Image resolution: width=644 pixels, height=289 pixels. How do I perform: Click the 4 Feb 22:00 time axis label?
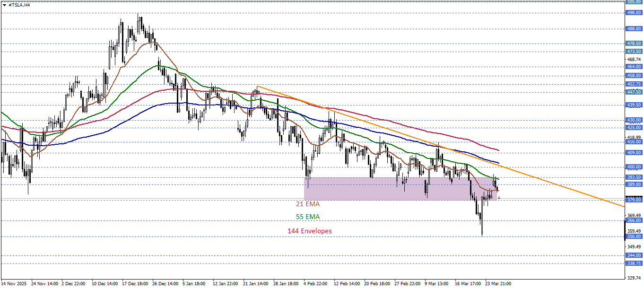tap(316, 284)
